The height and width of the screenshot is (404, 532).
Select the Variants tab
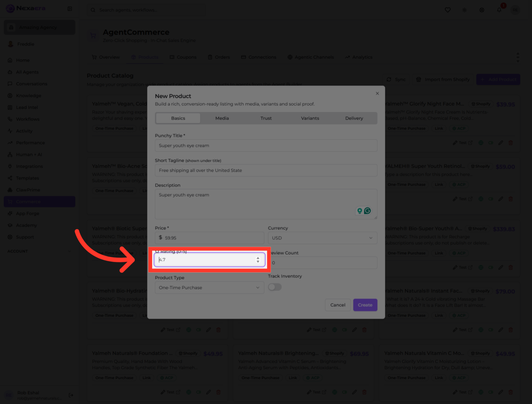click(310, 118)
